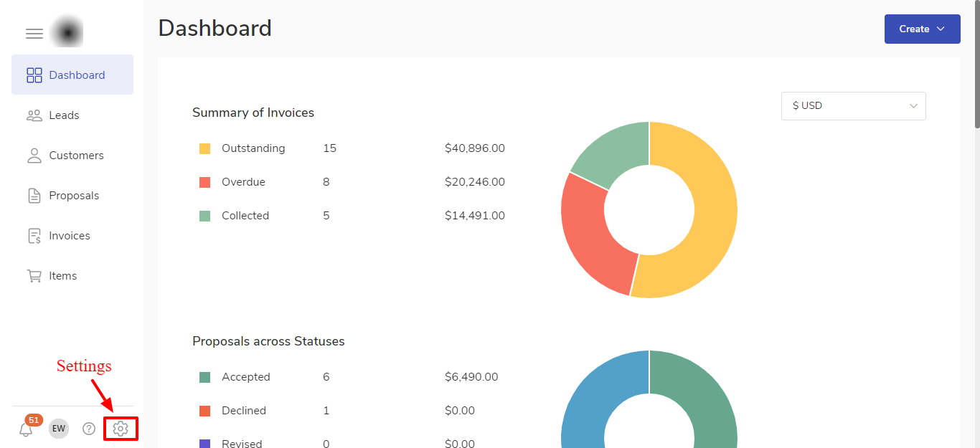Click the EW user avatar
The width and height of the screenshot is (980, 448).
point(59,429)
